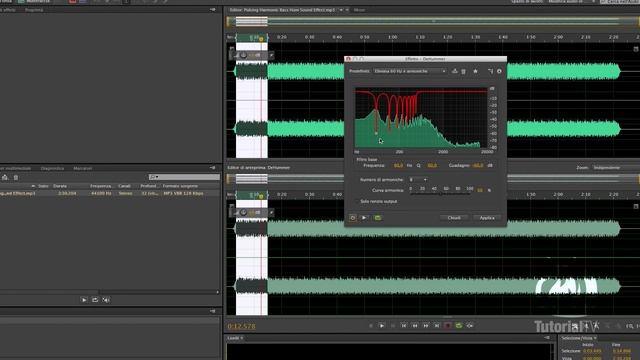Fast forward in main transport

[426, 326]
